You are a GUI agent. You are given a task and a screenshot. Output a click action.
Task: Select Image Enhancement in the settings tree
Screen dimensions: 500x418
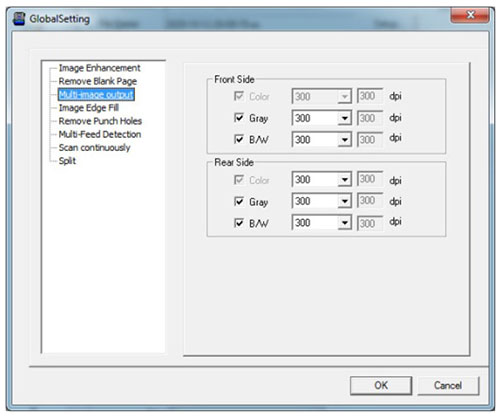99,68
